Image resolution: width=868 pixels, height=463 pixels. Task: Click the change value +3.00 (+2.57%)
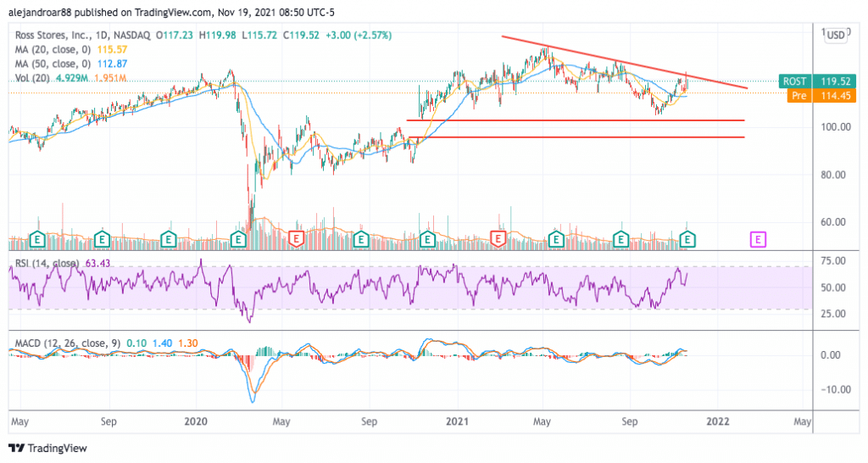click(359, 35)
